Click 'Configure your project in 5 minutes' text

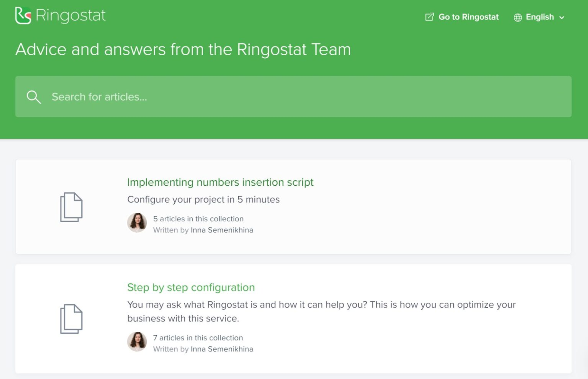[x=203, y=199]
